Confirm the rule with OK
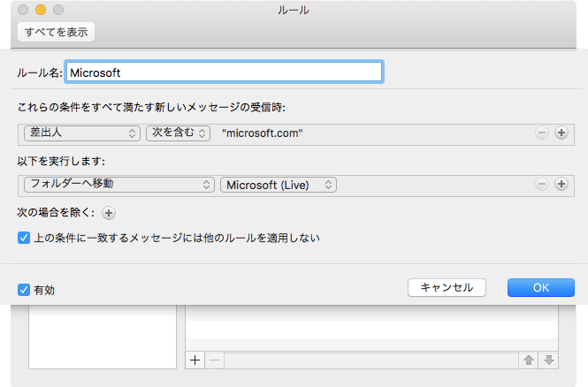Viewport: 588px width, 387px height. click(540, 287)
